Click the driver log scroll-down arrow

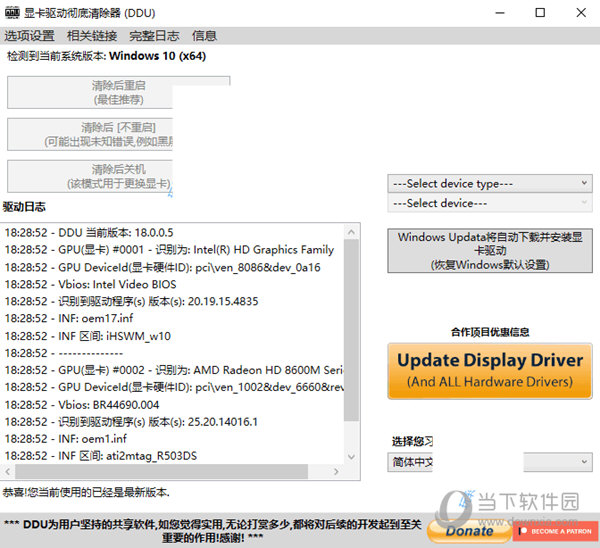(x=351, y=457)
